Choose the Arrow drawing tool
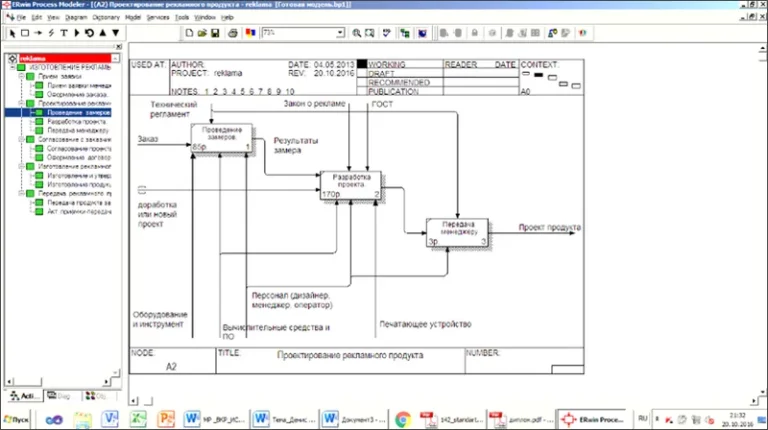Screen dimensions: 768x430 tap(39, 33)
